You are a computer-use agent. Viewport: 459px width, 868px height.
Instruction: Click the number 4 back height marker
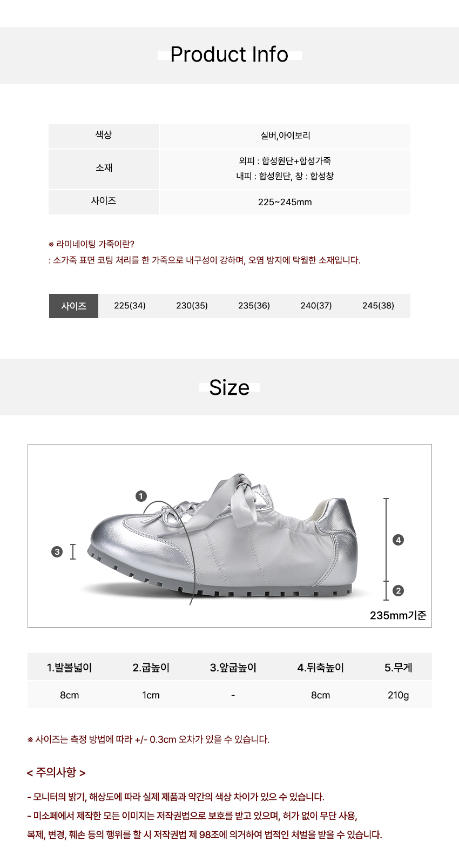(399, 540)
